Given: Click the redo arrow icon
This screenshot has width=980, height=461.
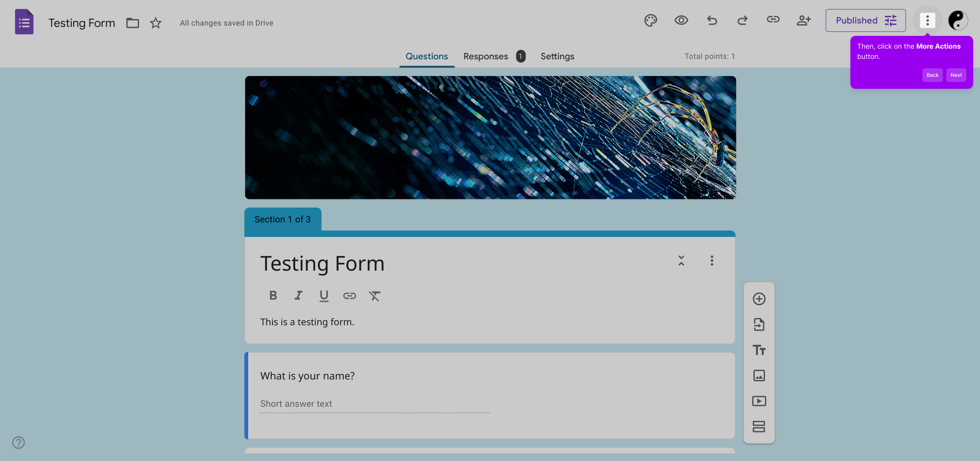Looking at the screenshot, I should click(x=742, y=20).
